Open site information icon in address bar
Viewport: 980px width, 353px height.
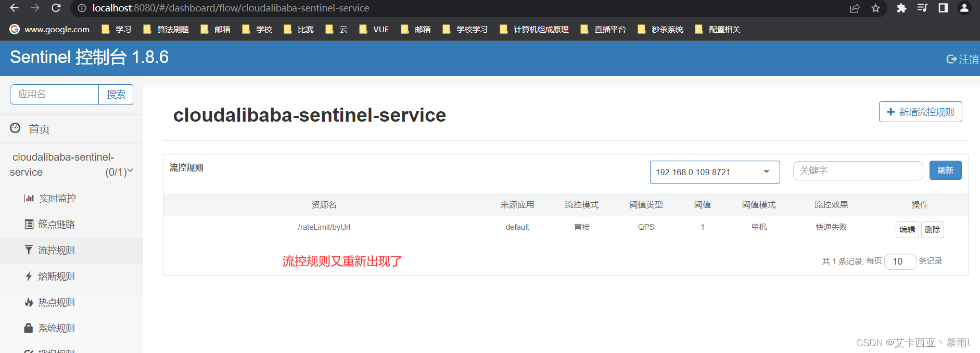click(82, 8)
